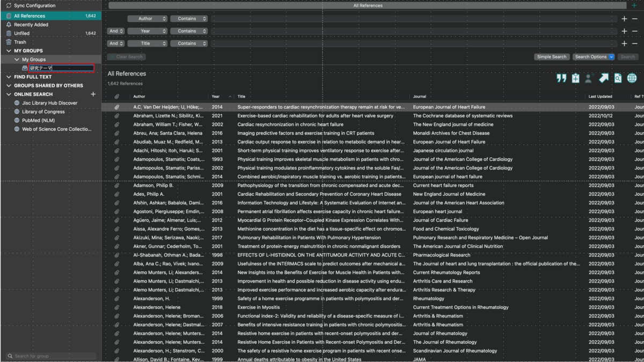Viewport: 644px width, 362px height.
Task: Open Jisc Library Hub Discover online search
Action: coord(49,103)
